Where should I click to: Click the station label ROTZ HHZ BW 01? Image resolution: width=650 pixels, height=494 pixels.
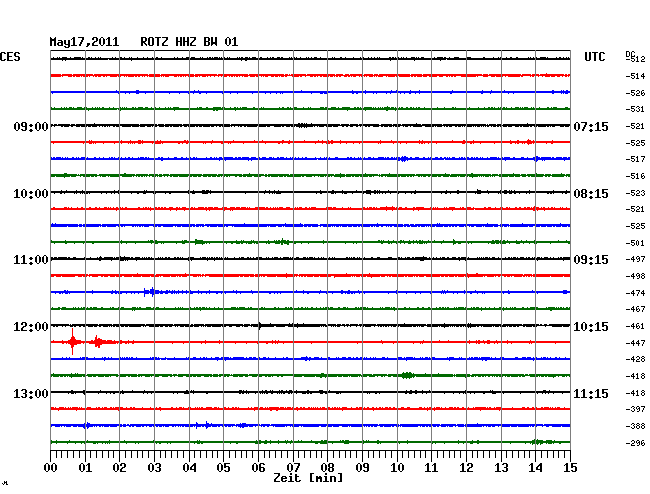coord(189,42)
